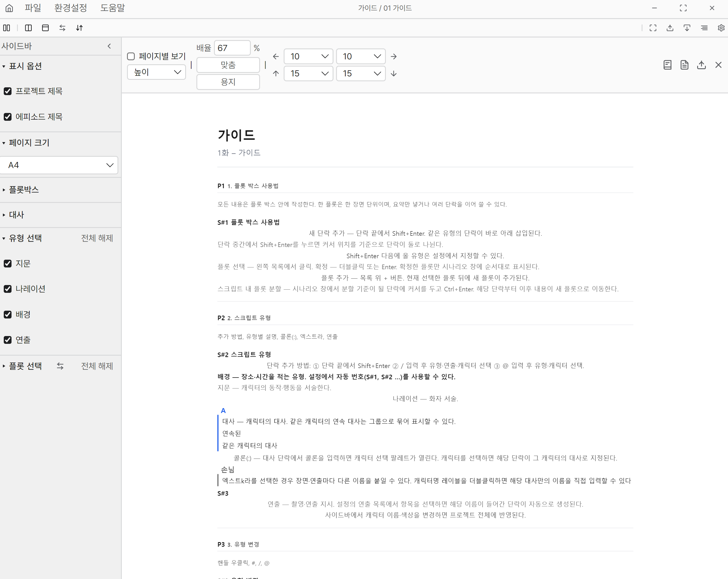Swap panels horizontally via toolbar arrows icon

click(x=62, y=28)
